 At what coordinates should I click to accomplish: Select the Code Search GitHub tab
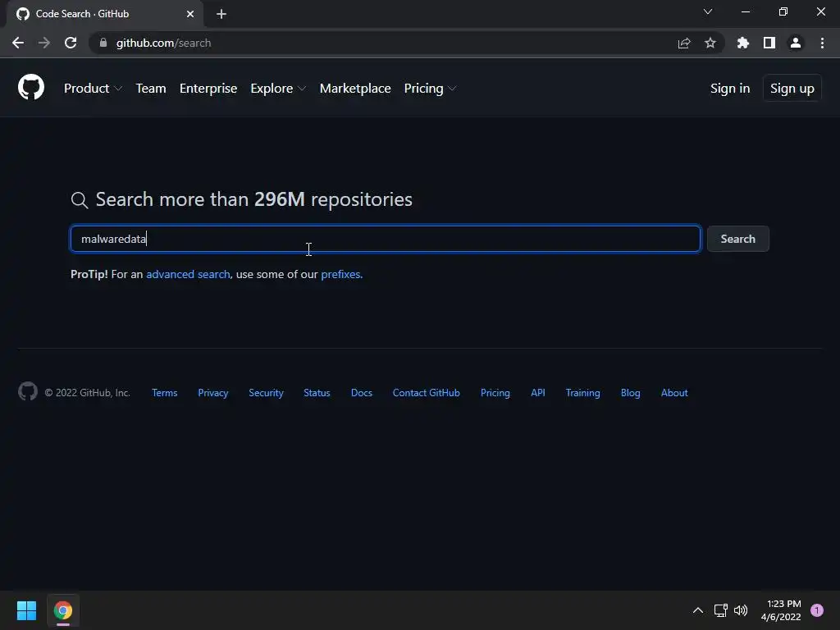pyautogui.click(x=104, y=15)
